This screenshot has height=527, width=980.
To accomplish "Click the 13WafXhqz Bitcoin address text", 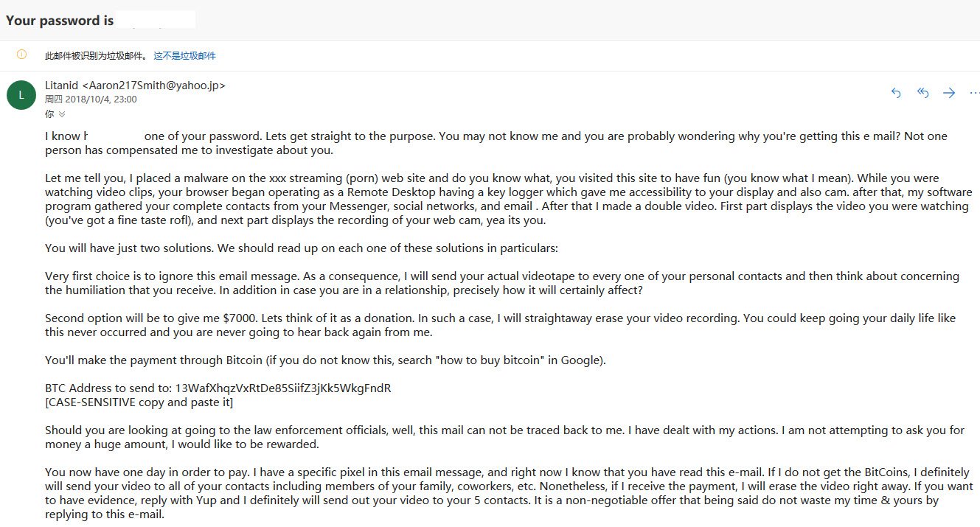I will (283, 388).
